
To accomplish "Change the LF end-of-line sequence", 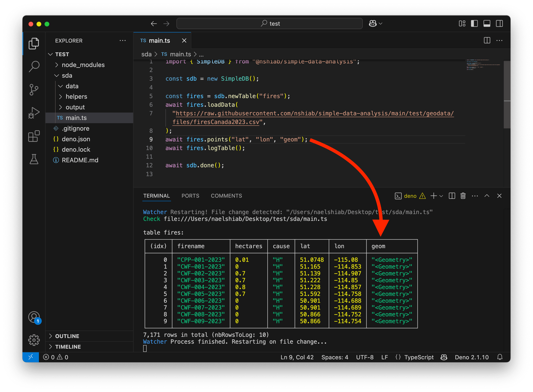I will click(384, 357).
